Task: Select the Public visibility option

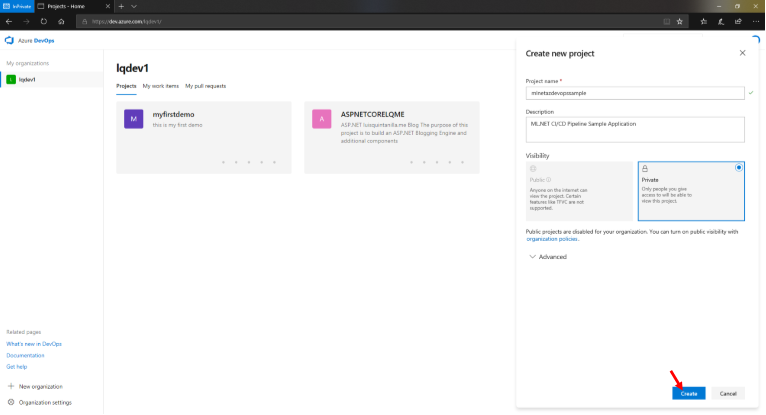Action: tap(579, 191)
